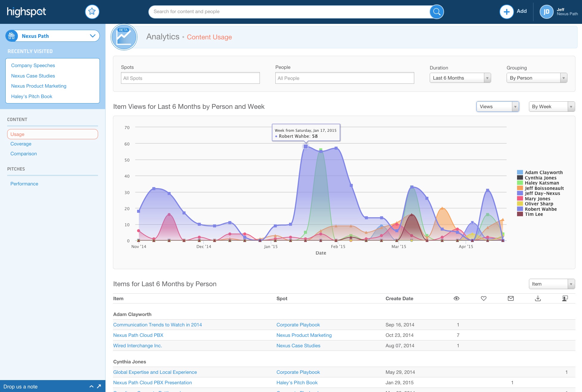Open Company Speeches recent link

pyautogui.click(x=33, y=65)
